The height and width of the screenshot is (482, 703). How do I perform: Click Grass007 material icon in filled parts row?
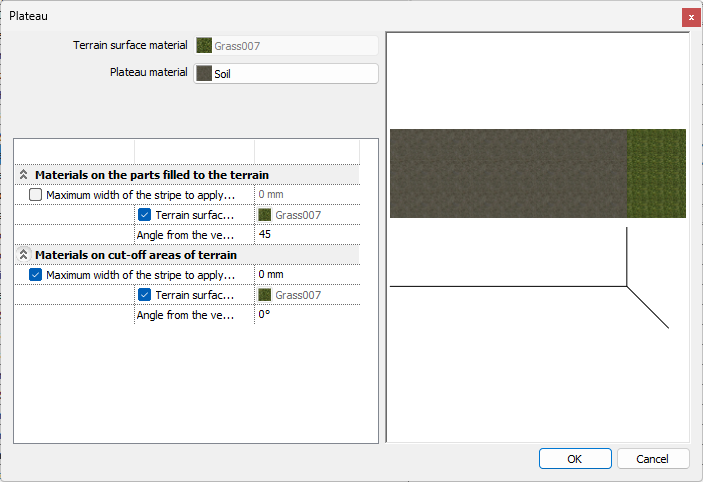[265, 215]
